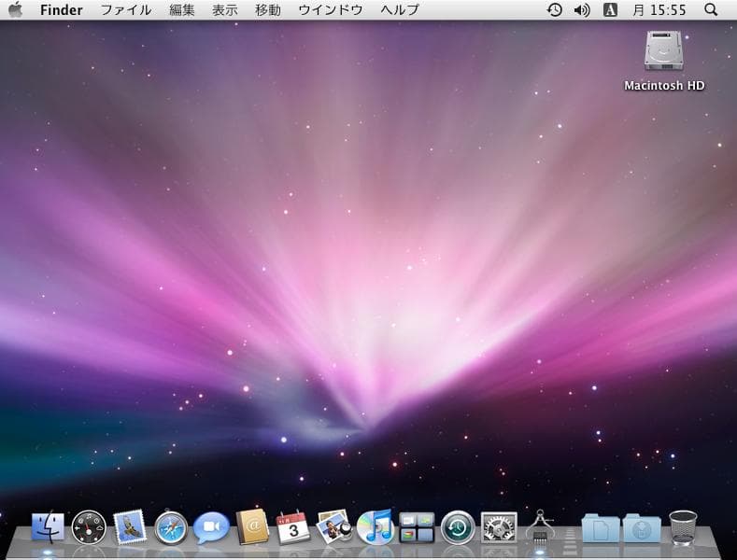Activate Spaces from the Dock
Viewport: 737px width, 560px height.
[417, 527]
